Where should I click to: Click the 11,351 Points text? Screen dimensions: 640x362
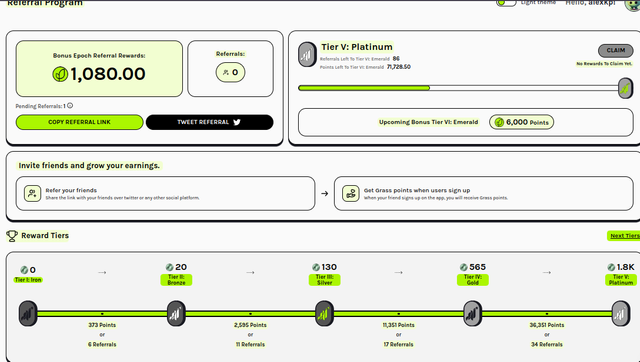[398, 325]
